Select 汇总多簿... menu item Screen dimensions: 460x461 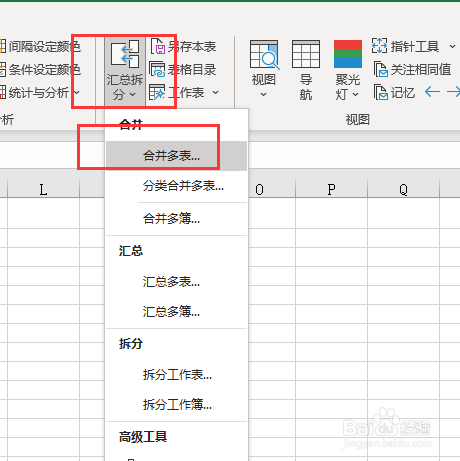(x=176, y=312)
